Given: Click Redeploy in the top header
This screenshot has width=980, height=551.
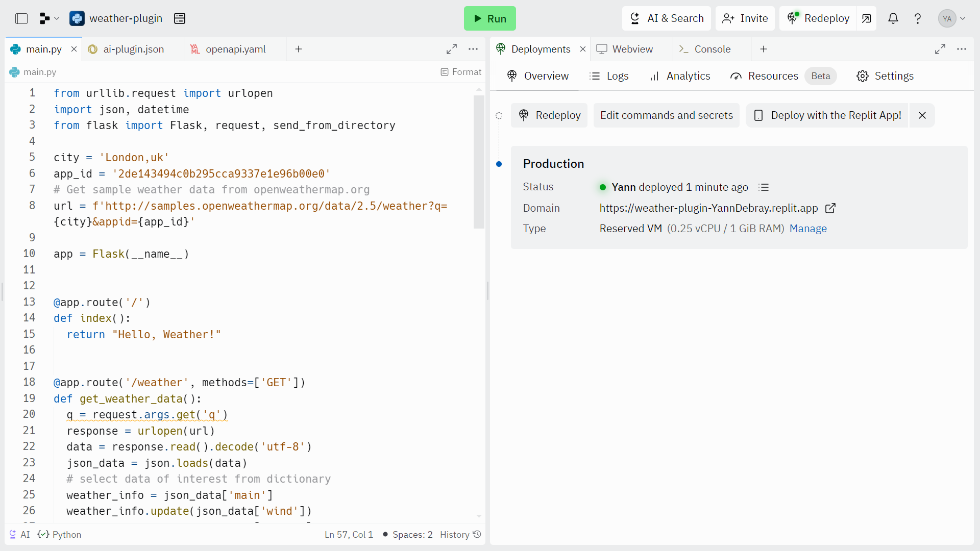Looking at the screenshot, I should tap(818, 18).
